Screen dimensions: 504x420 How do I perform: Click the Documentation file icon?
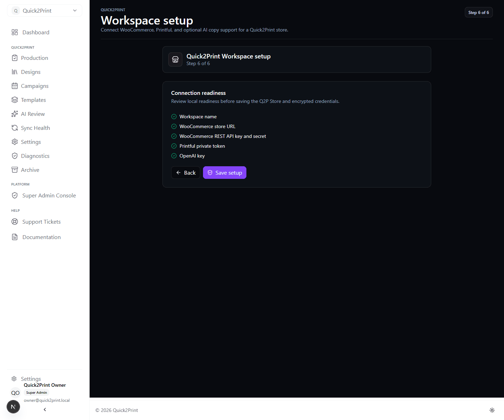tap(15, 237)
